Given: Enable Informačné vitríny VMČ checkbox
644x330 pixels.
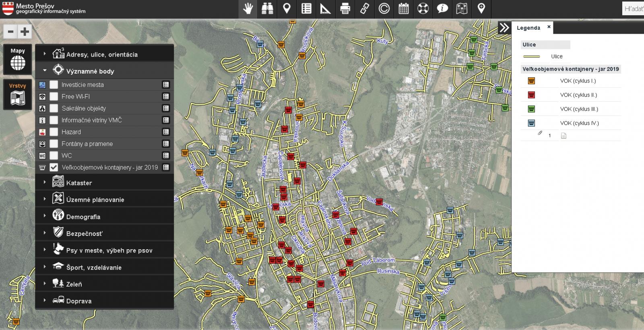Looking at the screenshot, I should [x=54, y=120].
